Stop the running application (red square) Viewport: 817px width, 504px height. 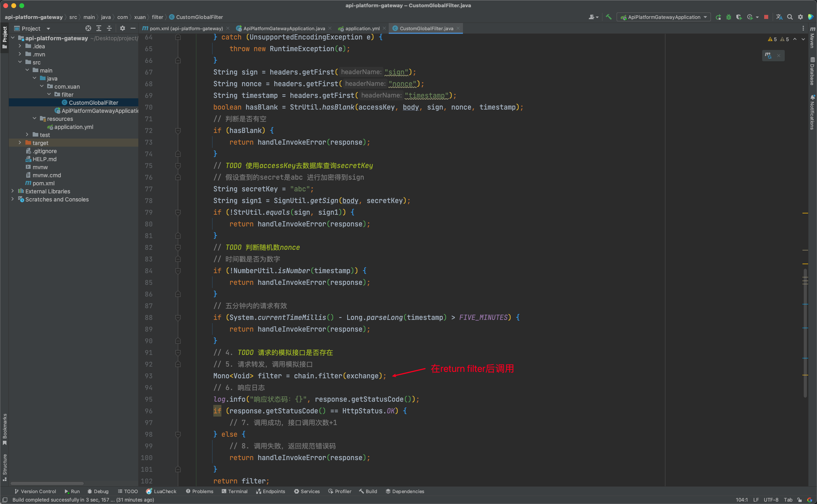pyautogui.click(x=766, y=17)
